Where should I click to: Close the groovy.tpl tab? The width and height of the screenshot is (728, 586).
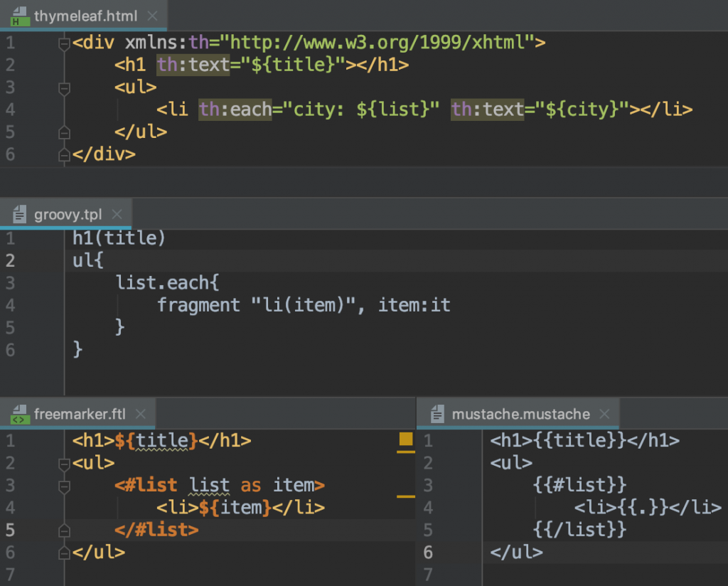117,214
